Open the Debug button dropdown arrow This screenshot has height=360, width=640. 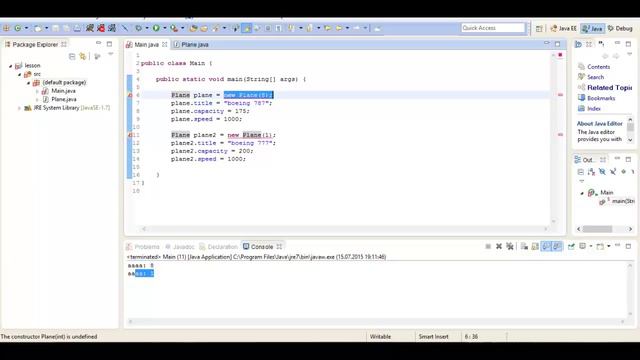click(x=147, y=28)
